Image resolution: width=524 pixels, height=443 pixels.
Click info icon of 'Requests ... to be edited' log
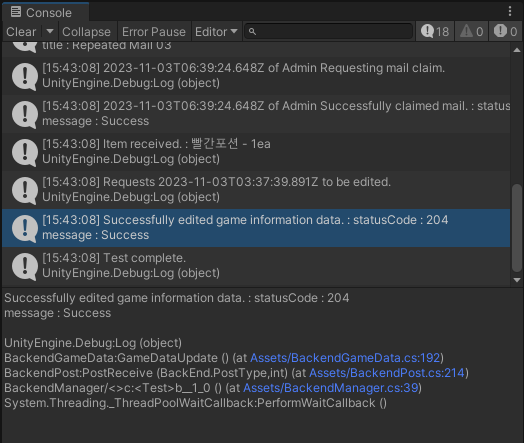[x=25, y=190]
